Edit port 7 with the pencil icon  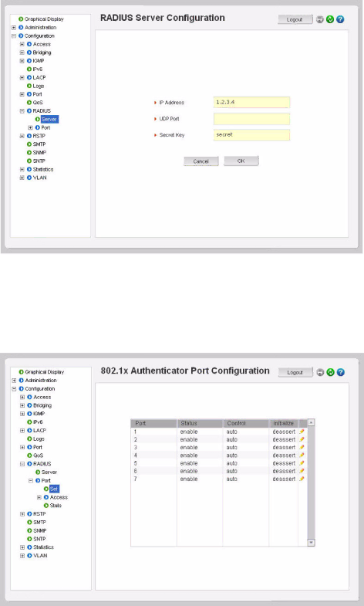click(302, 479)
